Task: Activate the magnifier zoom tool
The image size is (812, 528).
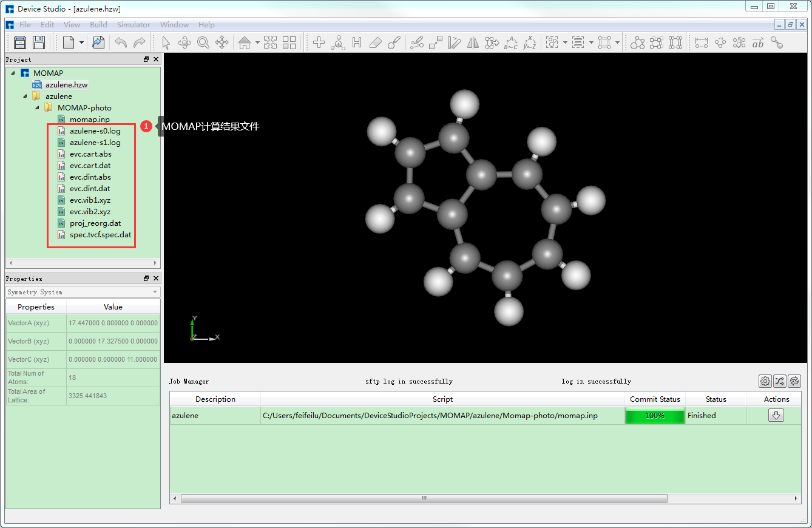Action: coord(203,42)
